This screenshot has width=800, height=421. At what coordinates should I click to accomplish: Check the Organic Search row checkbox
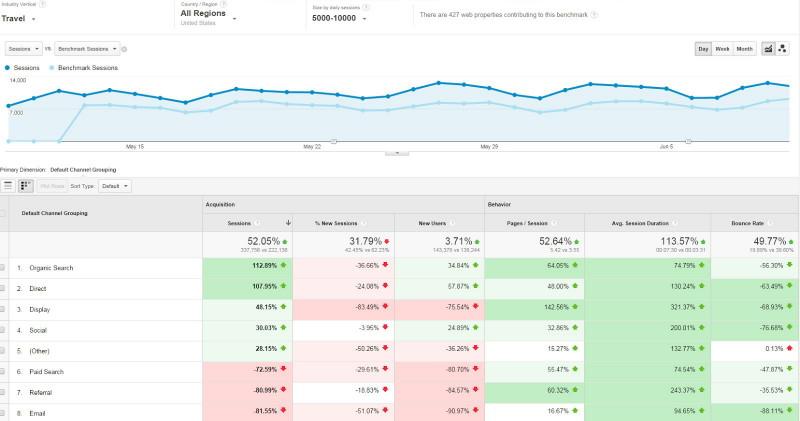point(4,268)
